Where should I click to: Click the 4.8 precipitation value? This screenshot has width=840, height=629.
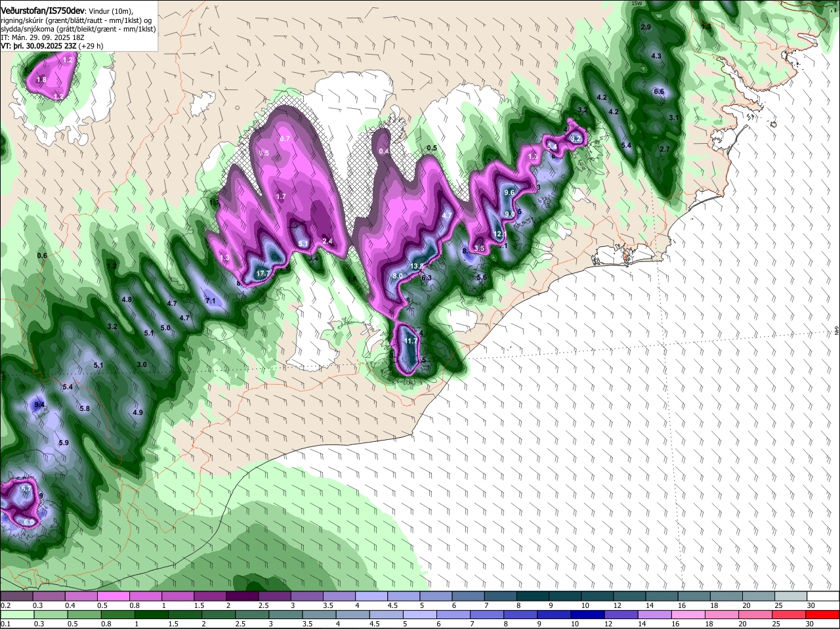127,299
